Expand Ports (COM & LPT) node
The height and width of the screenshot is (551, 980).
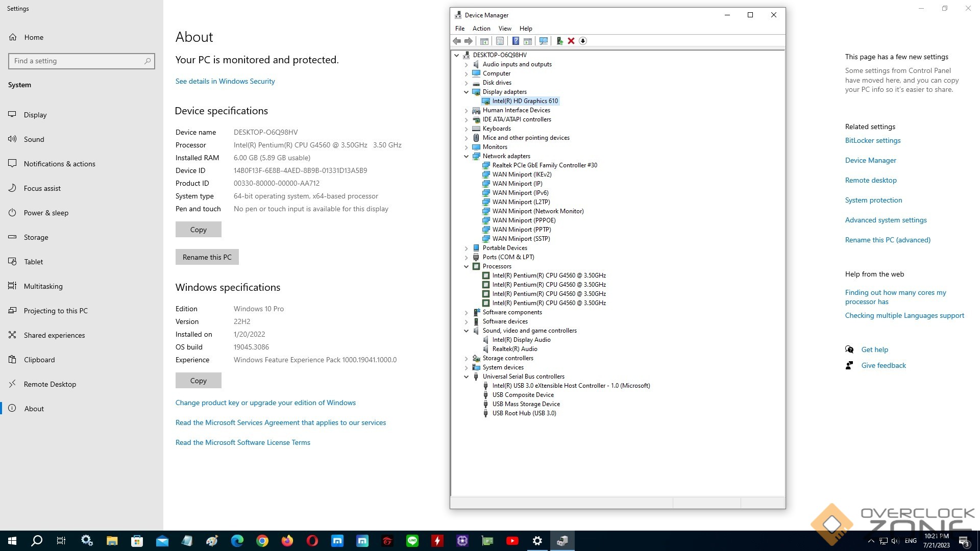coord(466,258)
